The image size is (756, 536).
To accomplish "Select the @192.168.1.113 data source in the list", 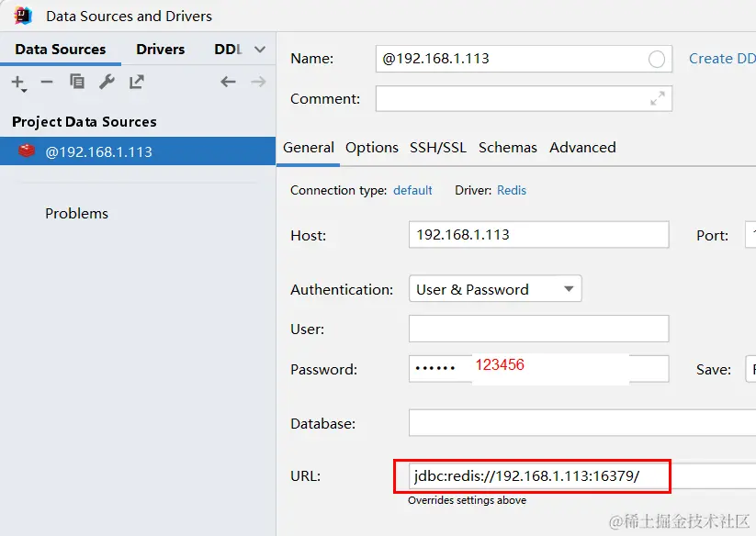I will coord(138,151).
